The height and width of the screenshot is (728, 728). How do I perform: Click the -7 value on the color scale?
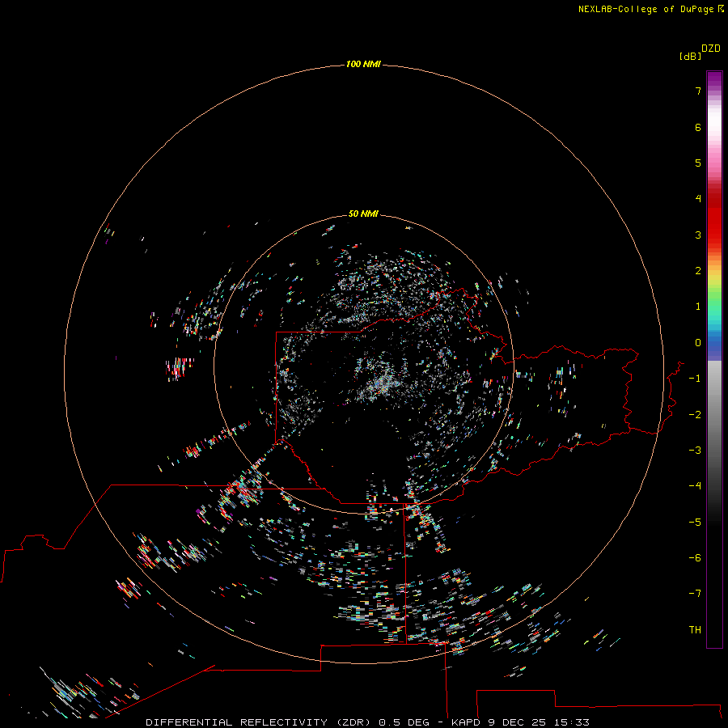695,594
